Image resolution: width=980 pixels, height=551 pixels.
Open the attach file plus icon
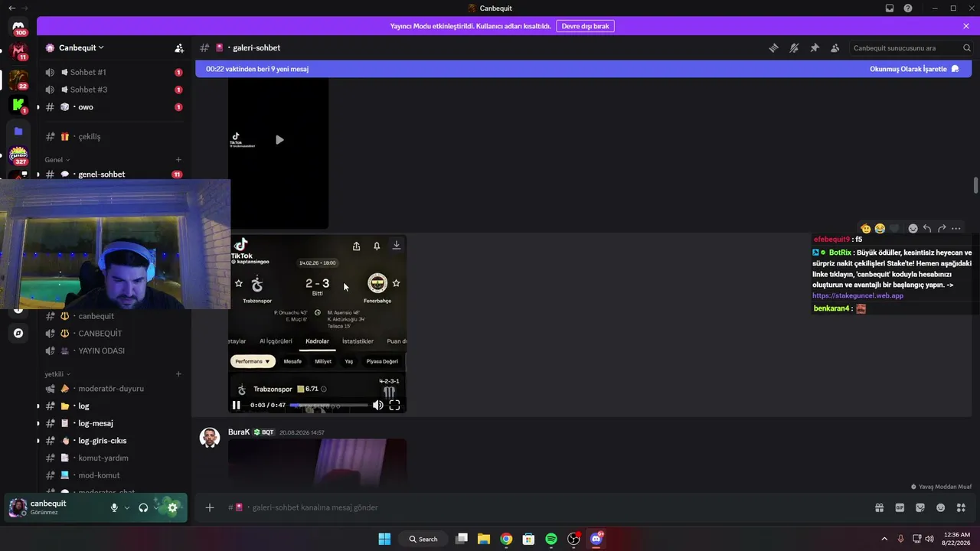point(210,507)
